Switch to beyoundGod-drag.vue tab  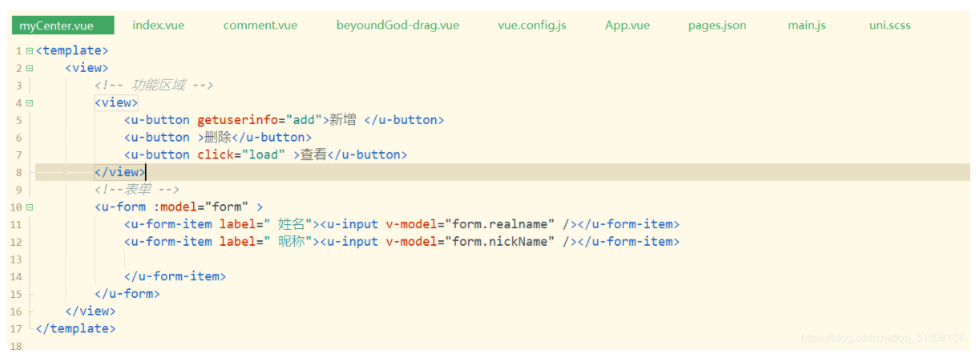(397, 26)
